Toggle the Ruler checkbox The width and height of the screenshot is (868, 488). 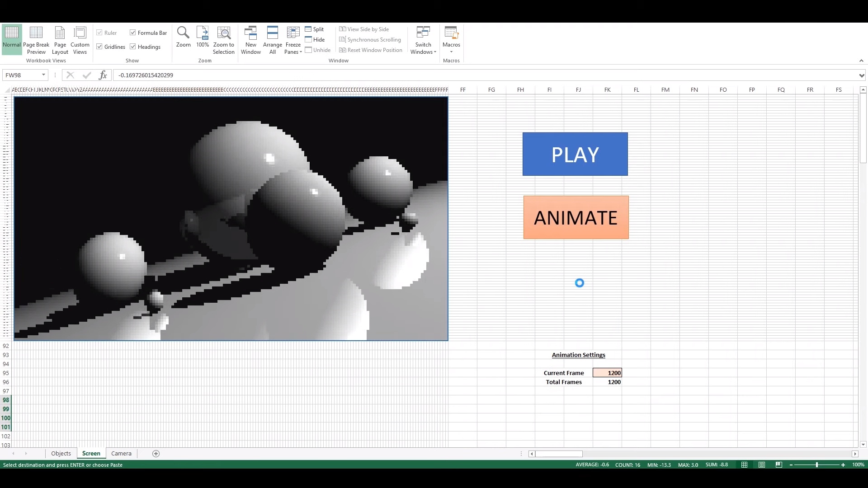click(99, 33)
